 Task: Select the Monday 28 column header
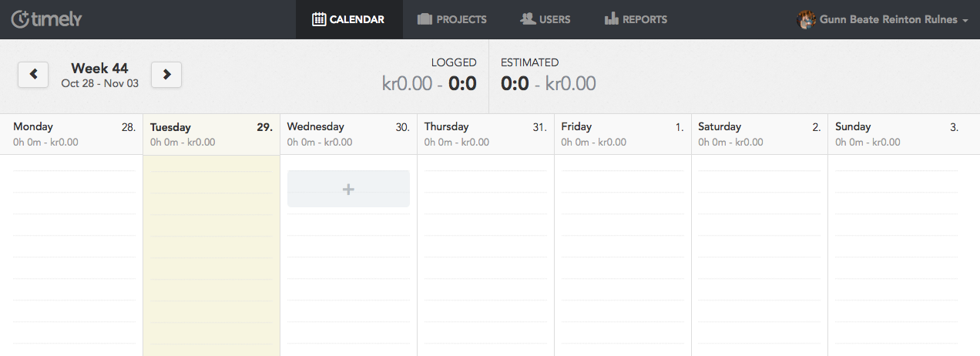pos(74,134)
